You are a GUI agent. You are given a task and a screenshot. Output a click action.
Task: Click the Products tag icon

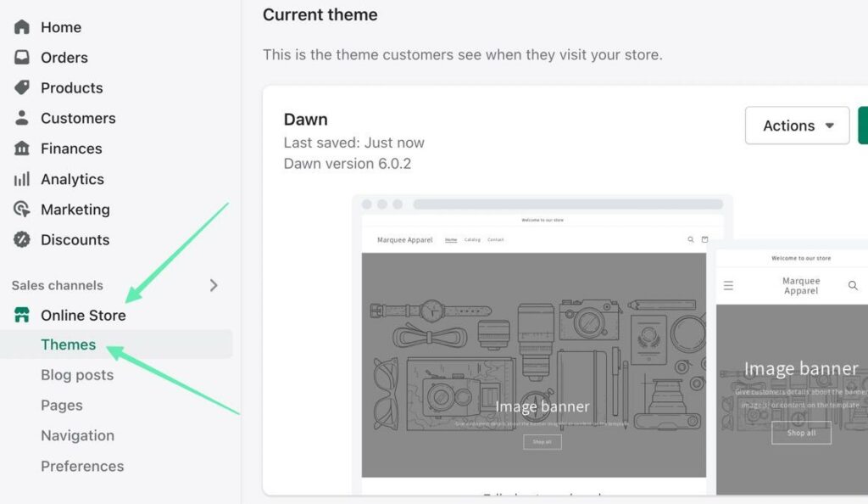[x=22, y=88]
